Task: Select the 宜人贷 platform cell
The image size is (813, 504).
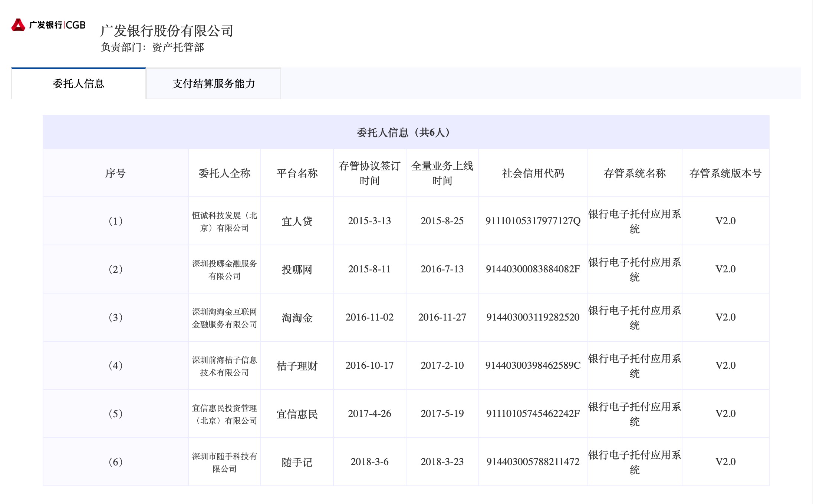Action: point(297,221)
